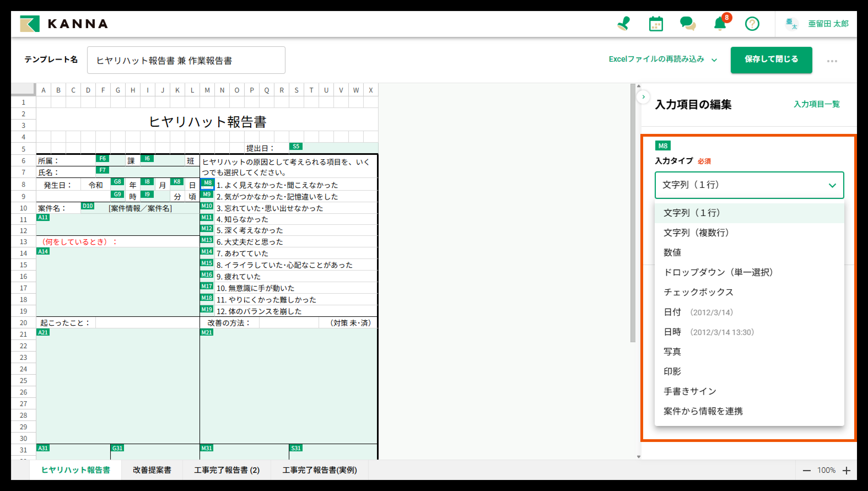Select チェックボックス from the type list
This screenshot has width=868, height=491.
click(x=698, y=292)
